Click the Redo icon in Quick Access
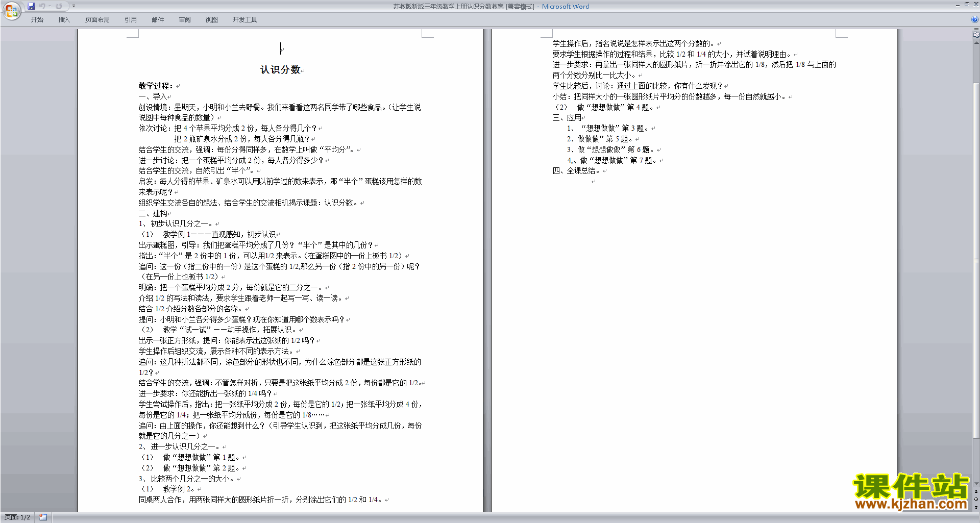Image resolution: width=980 pixels, height=523 pixels. point(59,6)
